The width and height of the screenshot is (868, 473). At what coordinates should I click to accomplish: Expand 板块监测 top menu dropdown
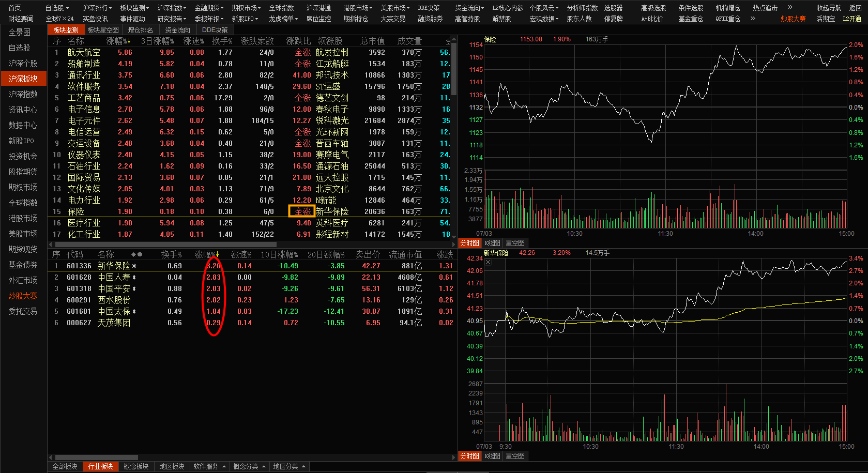tap(134, 8)
